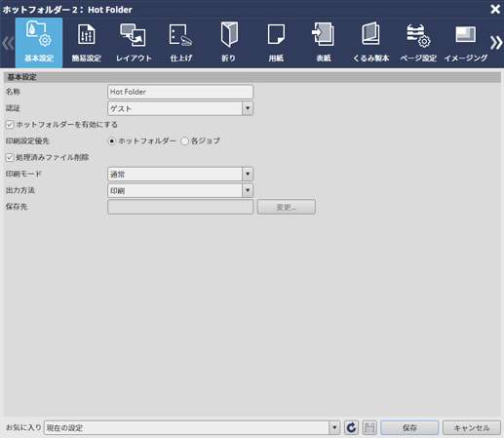This screenshot has width=504, height=438.
Task: Open the 仕上げ finishing icon
Action: coord(181,43)
